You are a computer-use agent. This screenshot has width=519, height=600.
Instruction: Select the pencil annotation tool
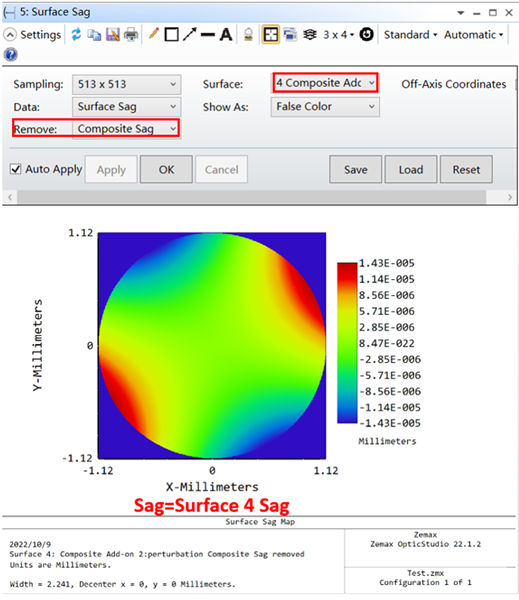point(153,34)
